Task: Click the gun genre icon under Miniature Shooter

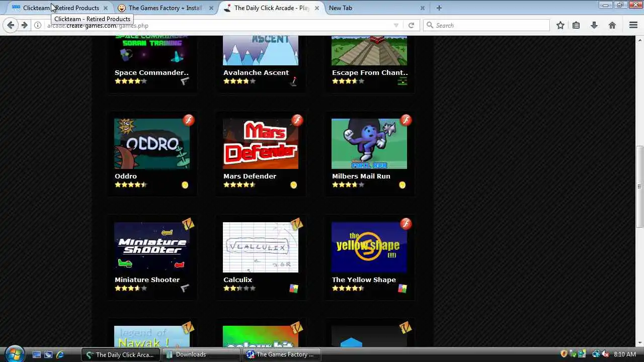Action: [x=185, y=288]
